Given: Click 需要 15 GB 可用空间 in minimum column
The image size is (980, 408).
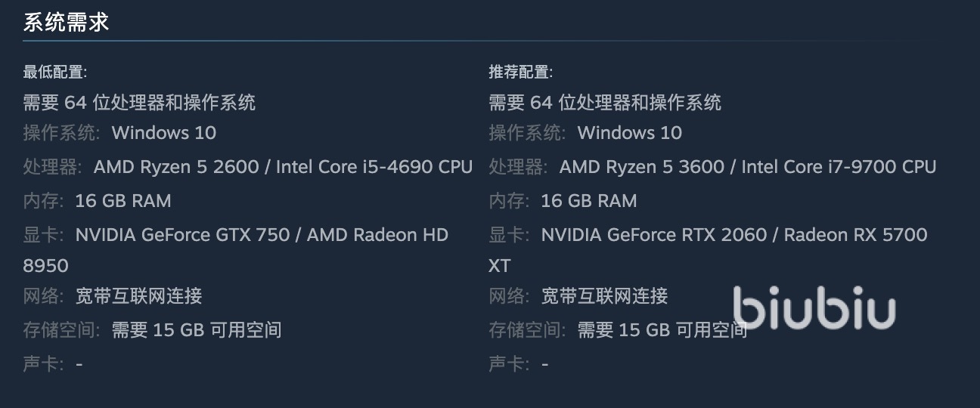Looking at the screenshot, I should [197, 330].
